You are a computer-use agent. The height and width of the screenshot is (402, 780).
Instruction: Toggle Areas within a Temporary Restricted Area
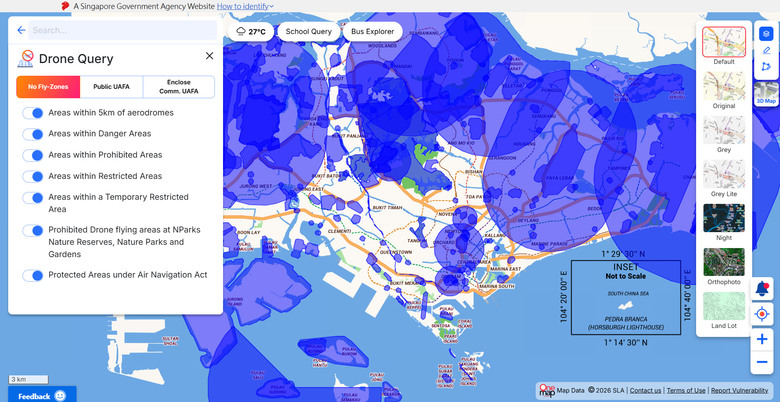point(33,198)
